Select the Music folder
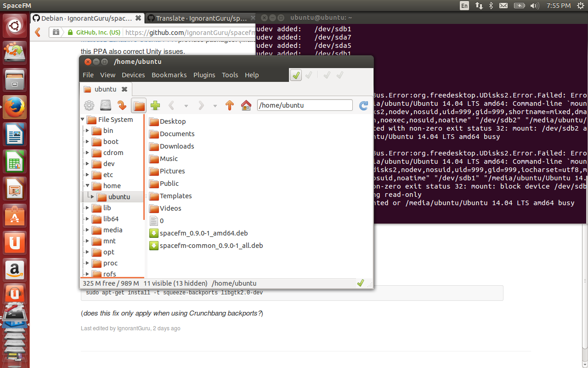Screen dimensions: 588x368 (x=164, y=159)
